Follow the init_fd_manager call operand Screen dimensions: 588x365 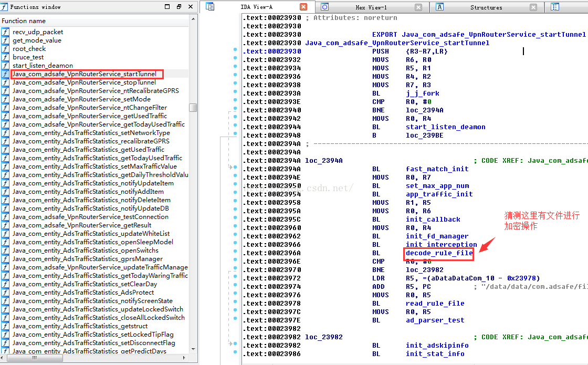[437, 236]
